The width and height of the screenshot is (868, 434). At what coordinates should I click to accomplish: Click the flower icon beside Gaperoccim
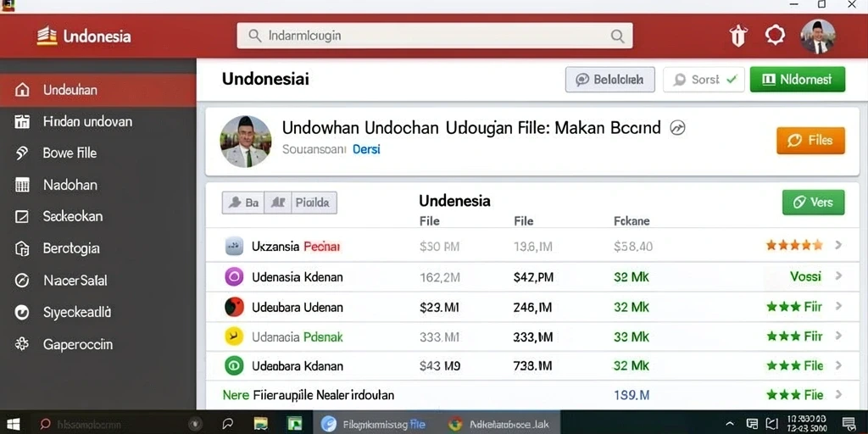(x=22, y=344)
